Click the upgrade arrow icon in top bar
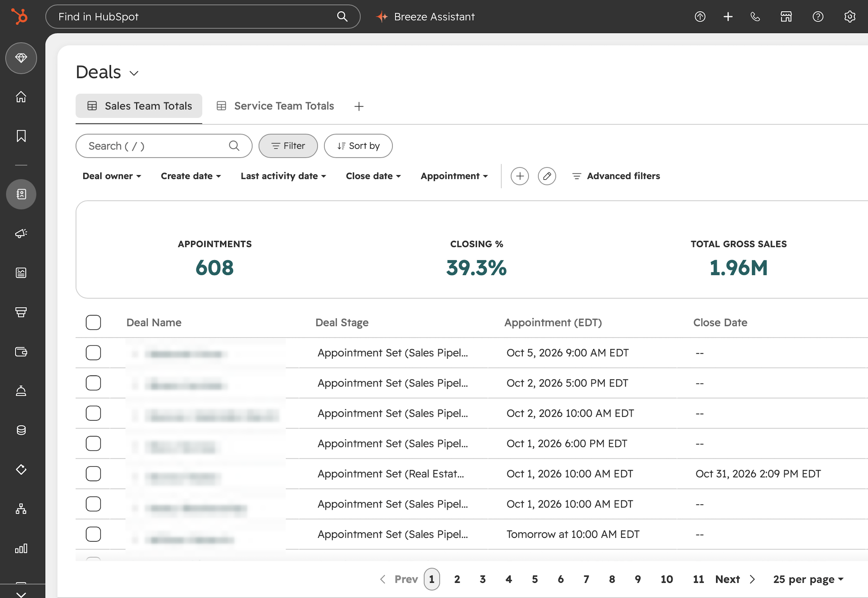The image size is (868, 598). 700,16
